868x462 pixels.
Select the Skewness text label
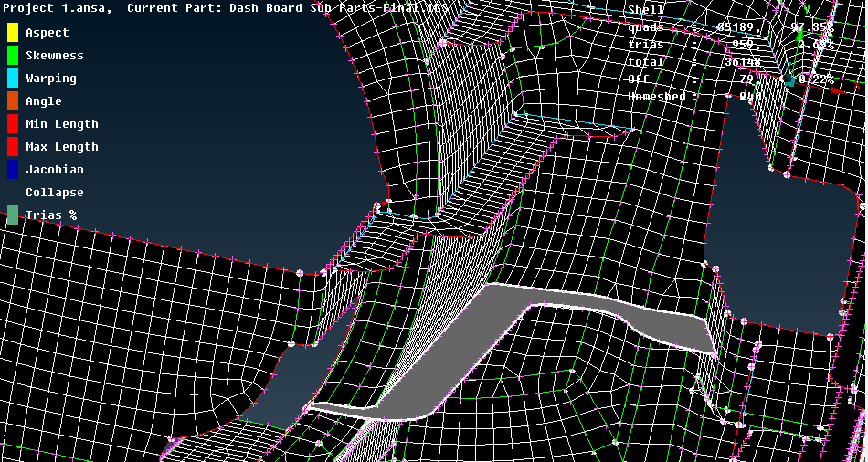pyautogui.click(x=54, y=56)
